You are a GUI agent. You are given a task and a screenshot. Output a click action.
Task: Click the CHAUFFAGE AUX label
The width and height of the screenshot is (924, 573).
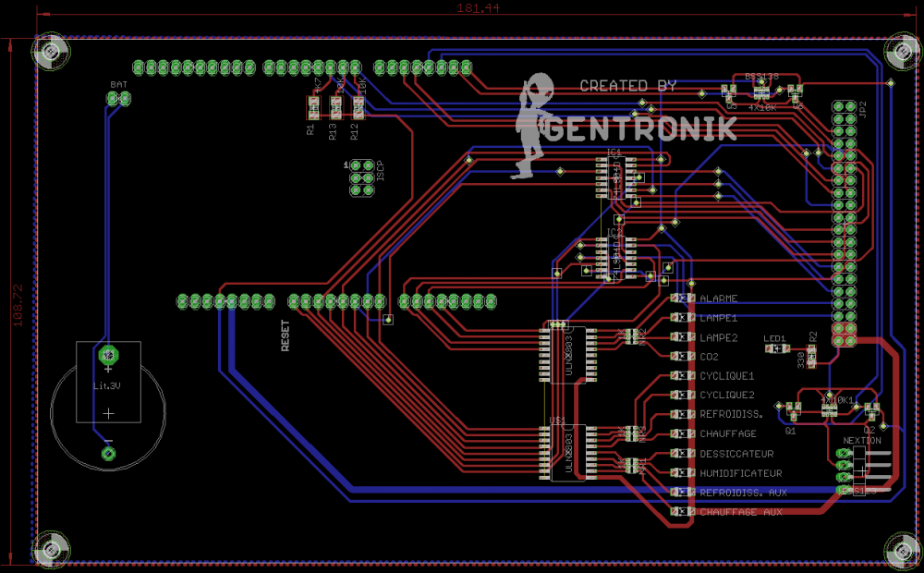741,512
